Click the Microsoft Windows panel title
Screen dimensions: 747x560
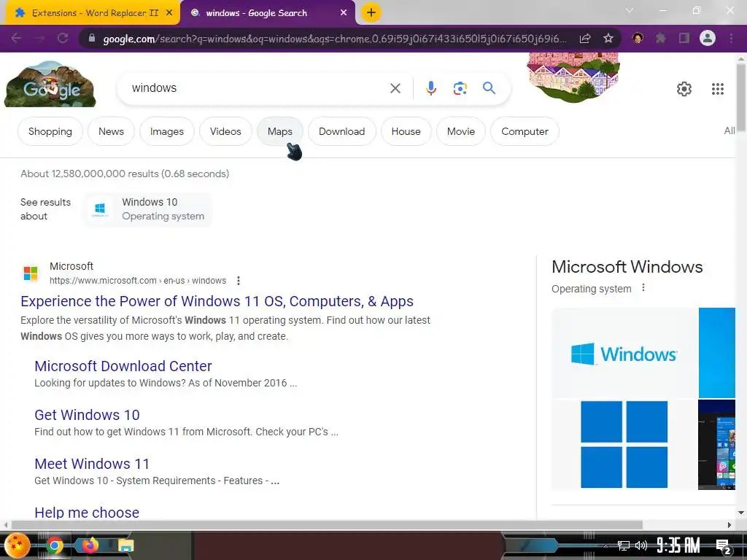pyautogui.click(x=627, y=267)
